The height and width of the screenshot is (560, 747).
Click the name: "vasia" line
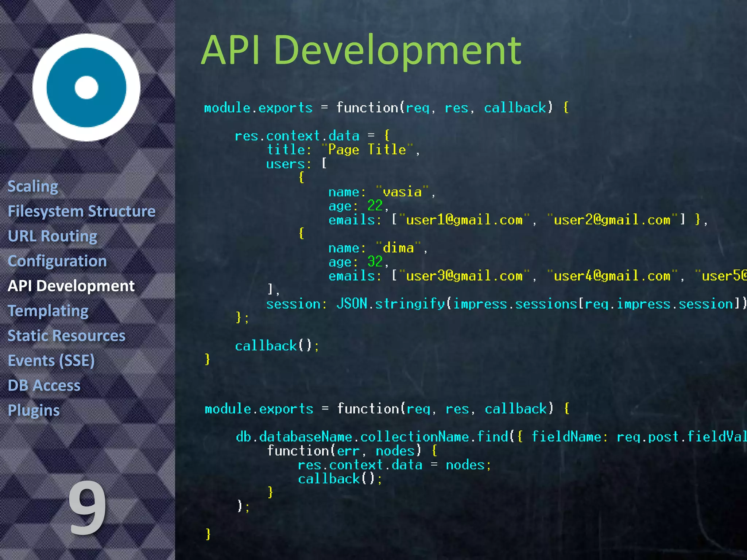[382, 192]
